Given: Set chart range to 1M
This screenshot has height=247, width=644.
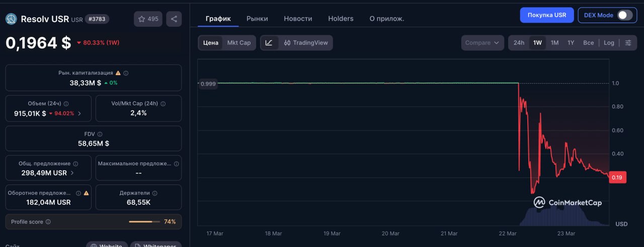Looking at the screenshot, I should coord(554,43).
